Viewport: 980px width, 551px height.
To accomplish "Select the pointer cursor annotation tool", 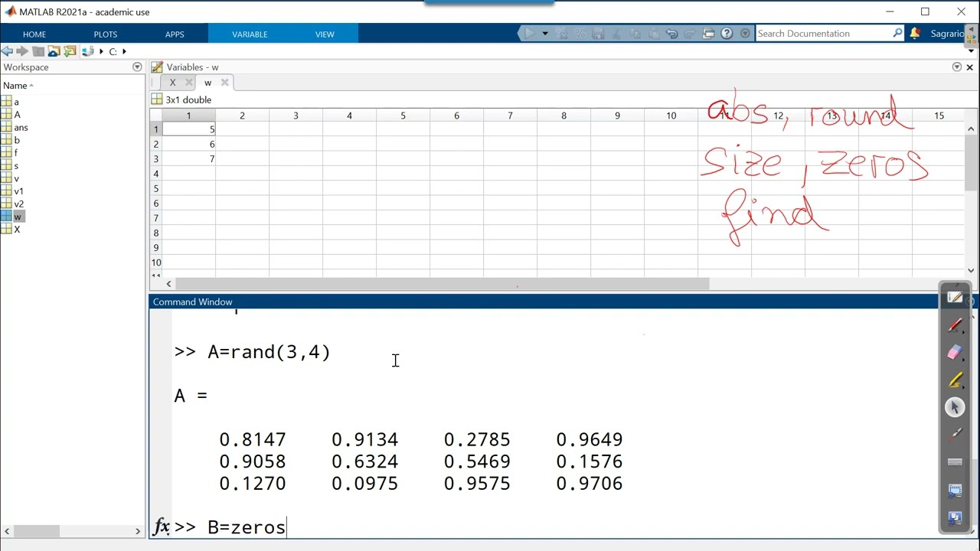I will coord(955,407).
